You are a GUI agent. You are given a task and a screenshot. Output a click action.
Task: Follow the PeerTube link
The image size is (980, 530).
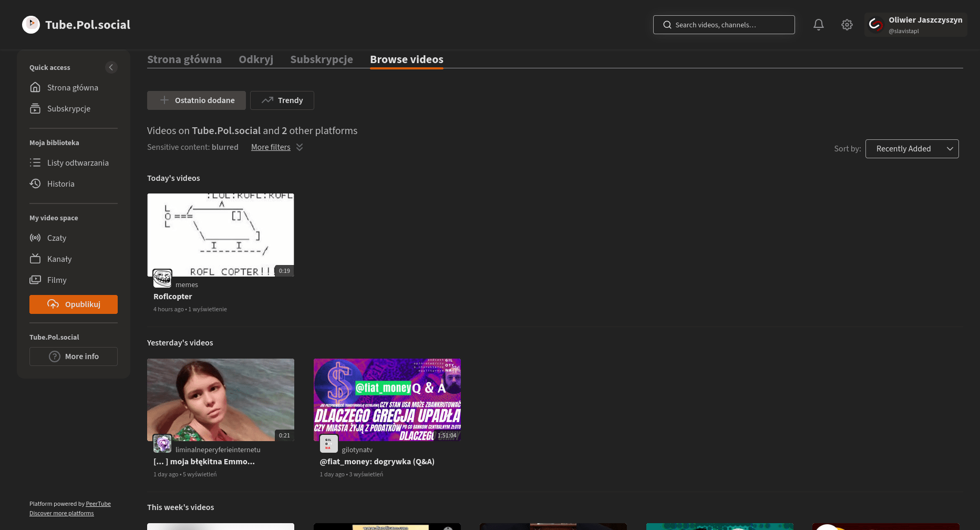pyautogui.click(x=98, y=504)
